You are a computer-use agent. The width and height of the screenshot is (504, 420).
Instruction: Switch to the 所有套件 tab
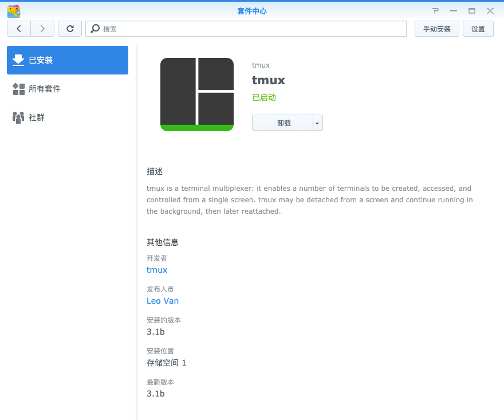(45, 89)
